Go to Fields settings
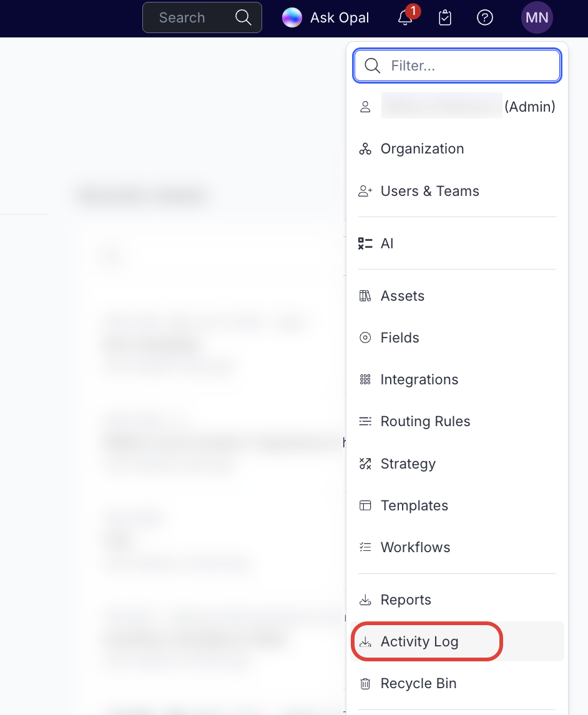Viewport: 588px width, 715px height. pyautogui.click(x=399, y=338)
